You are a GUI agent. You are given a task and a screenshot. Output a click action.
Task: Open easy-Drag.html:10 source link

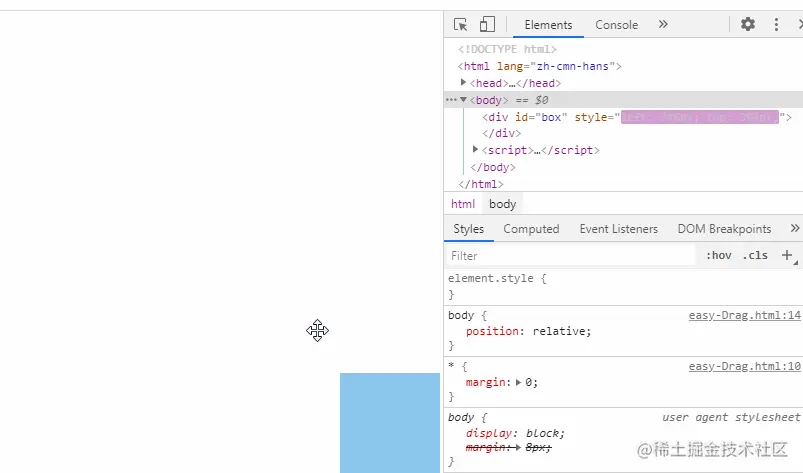pyautogui.click(x=744, y=367)
